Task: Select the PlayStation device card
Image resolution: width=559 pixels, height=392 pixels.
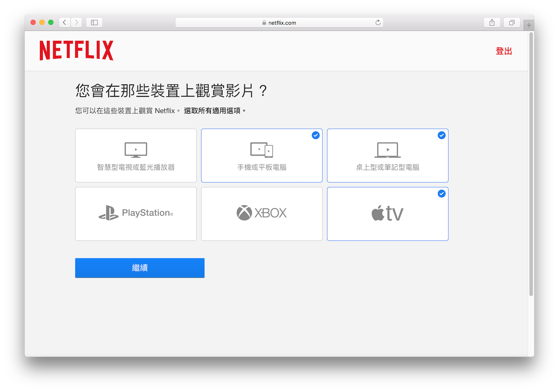Action: (136, 214)
